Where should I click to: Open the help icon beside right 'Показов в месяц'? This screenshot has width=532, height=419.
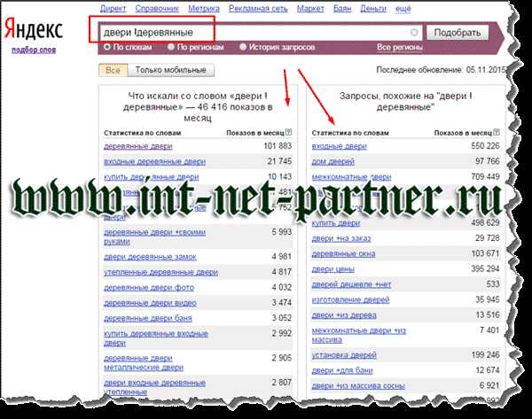pyautogui.click(x=497, y=132)
